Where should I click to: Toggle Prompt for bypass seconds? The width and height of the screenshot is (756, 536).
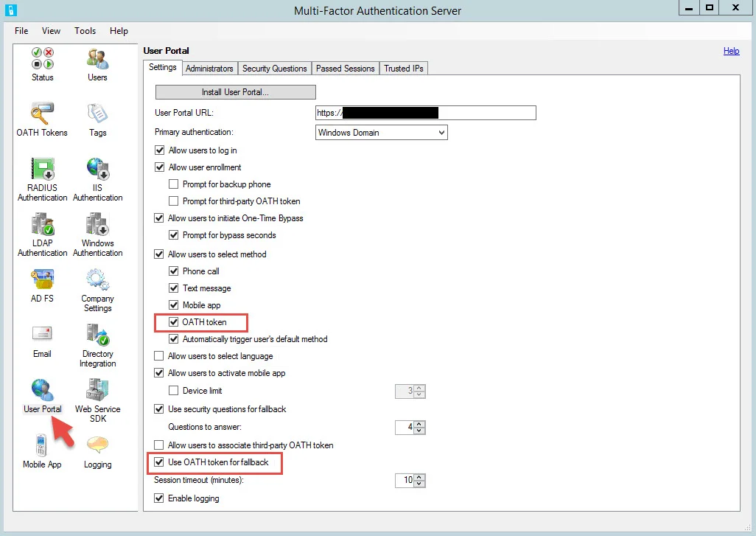174,235
